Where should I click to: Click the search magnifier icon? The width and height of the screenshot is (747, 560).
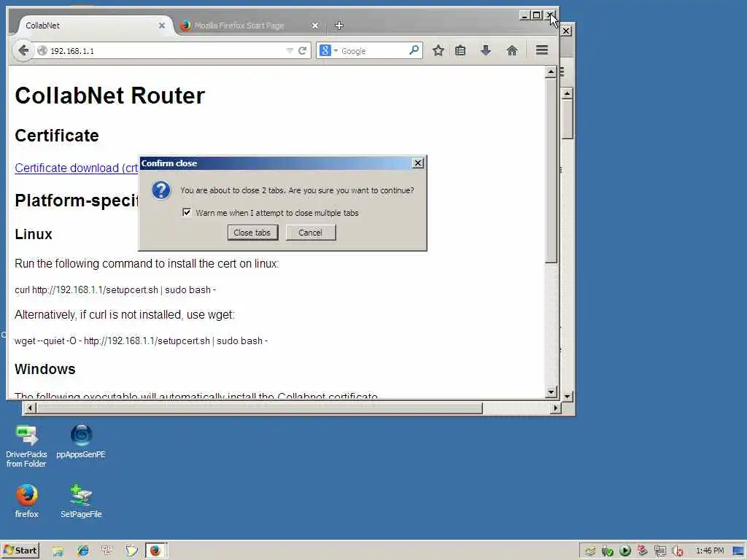[x=414, y=50]
